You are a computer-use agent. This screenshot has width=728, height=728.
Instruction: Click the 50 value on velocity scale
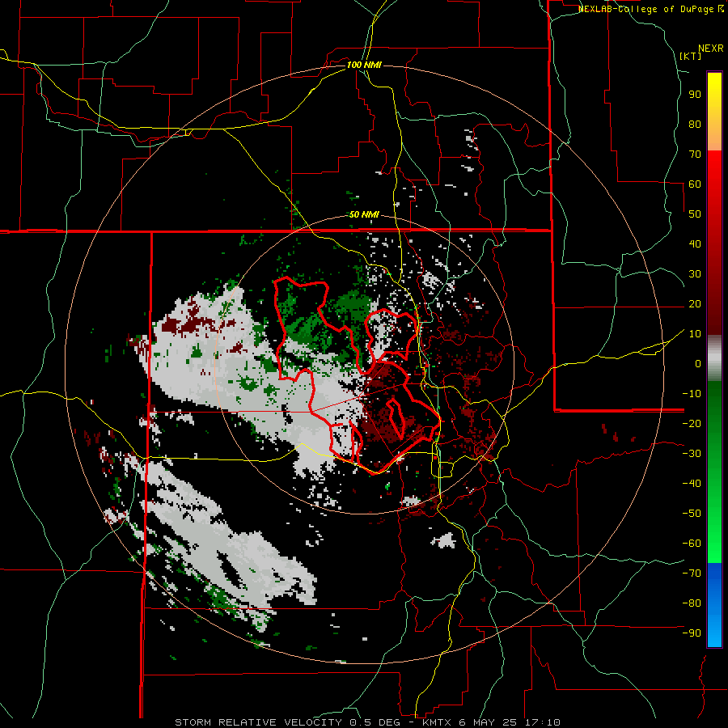695,214
